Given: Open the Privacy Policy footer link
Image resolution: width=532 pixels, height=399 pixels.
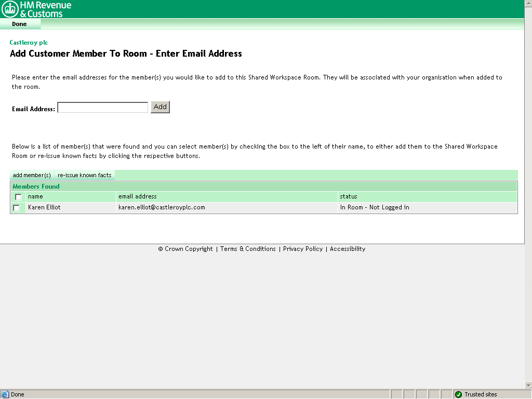Looking at the screenshot, I should tap(303, 249).
